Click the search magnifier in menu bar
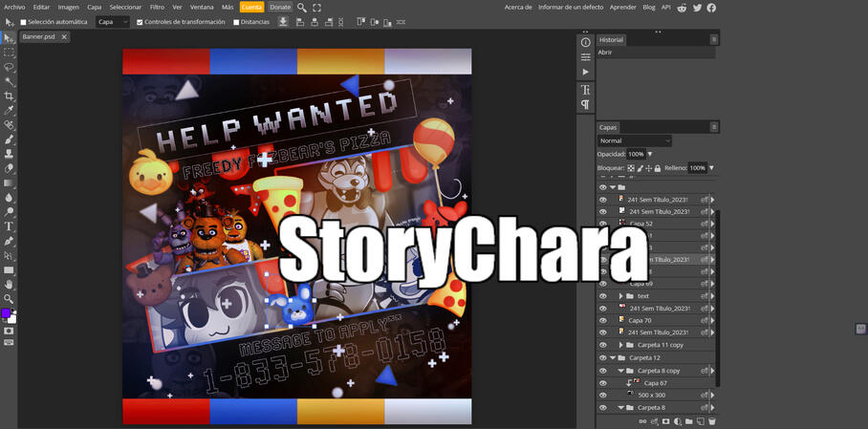The height and width of the screenshot is (429, 868). pos(302,7)
